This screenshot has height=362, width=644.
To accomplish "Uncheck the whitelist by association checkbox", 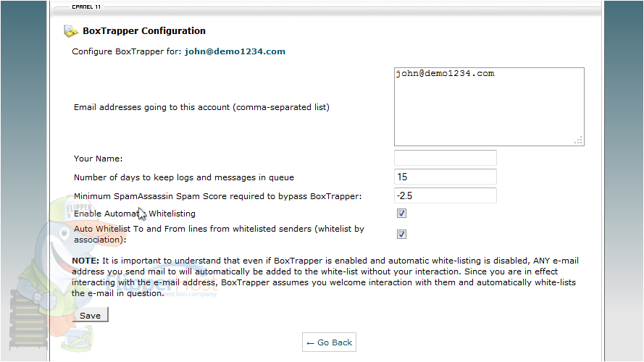I will (401, 235).
